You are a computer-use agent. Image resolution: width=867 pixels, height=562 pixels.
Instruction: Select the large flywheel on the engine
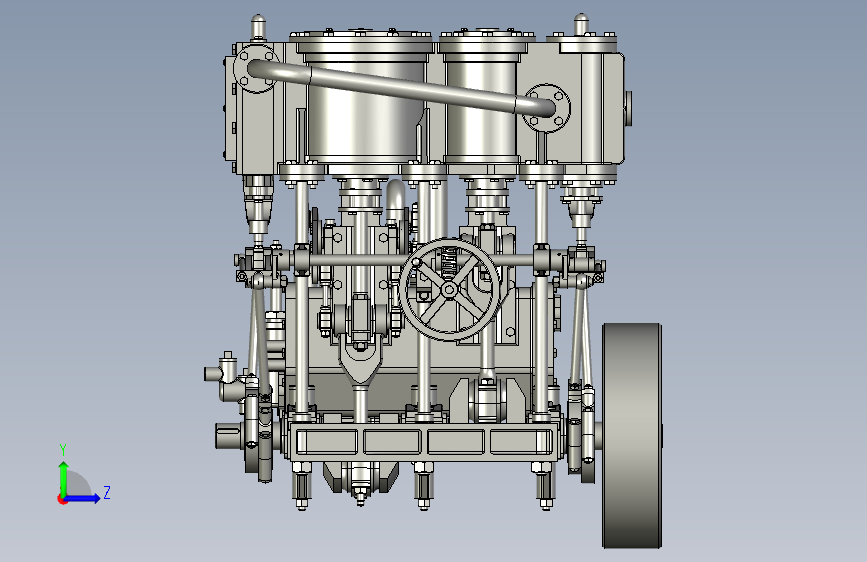coord(632,435)
